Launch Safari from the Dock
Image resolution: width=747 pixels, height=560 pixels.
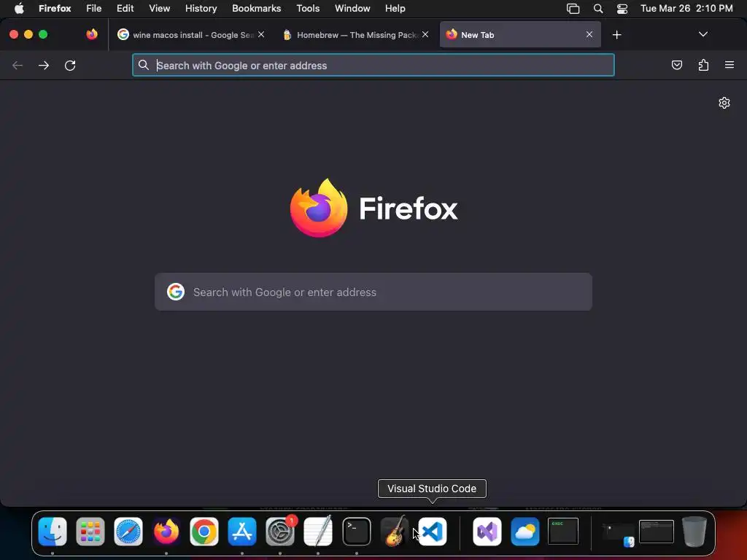(128, 532)
